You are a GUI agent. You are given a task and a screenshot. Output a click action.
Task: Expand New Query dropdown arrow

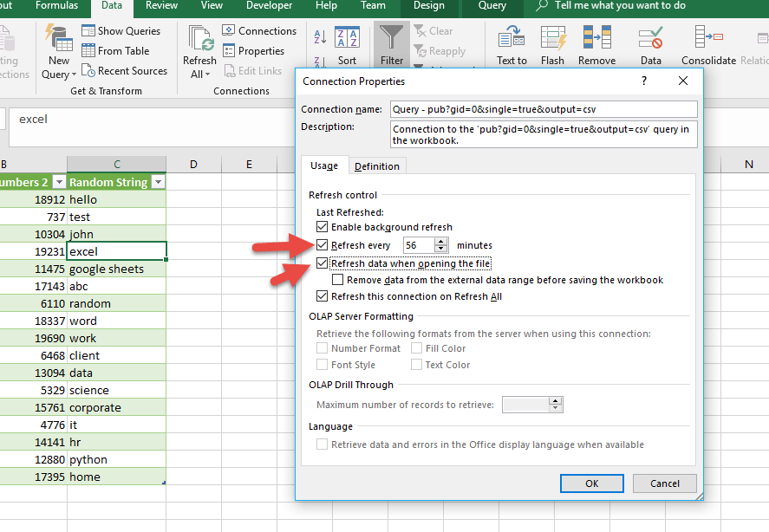(74, 75)
